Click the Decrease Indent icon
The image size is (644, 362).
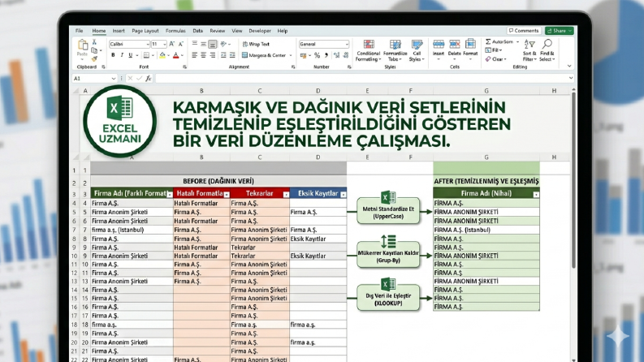click(x=223, y=55)
